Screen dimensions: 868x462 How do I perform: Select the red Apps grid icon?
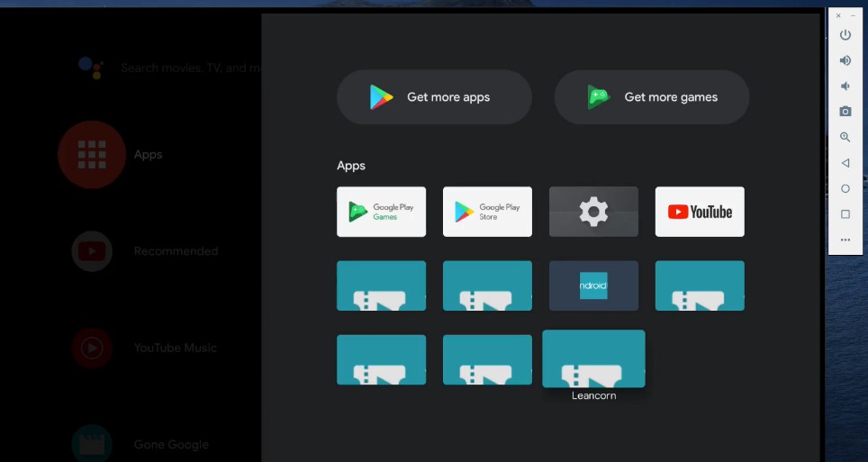pos(92,155)
